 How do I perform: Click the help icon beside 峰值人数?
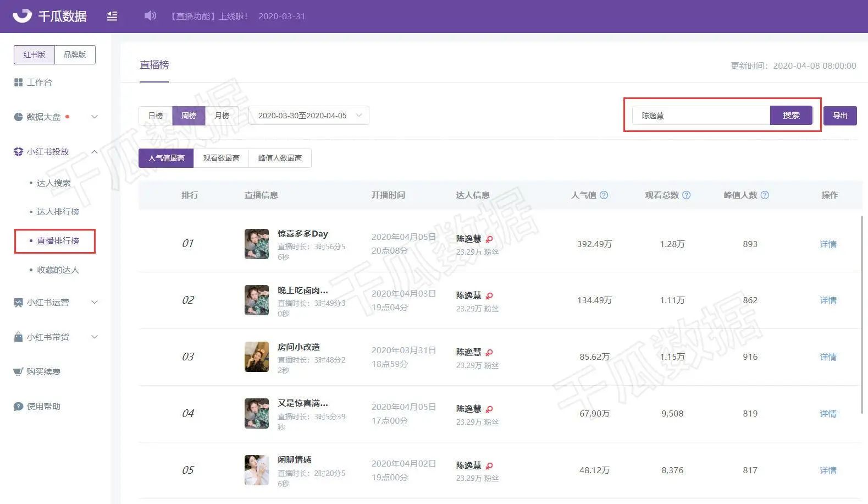pos(765,195)
